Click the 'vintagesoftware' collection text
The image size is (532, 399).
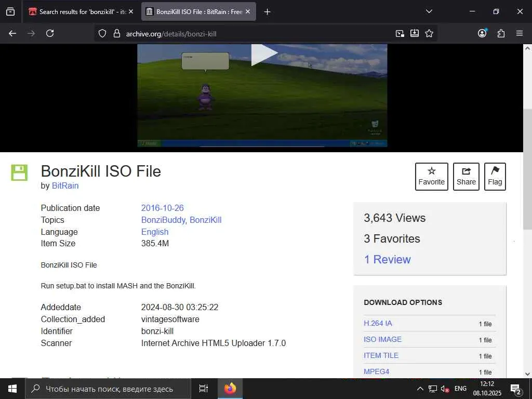coord(170,320)
